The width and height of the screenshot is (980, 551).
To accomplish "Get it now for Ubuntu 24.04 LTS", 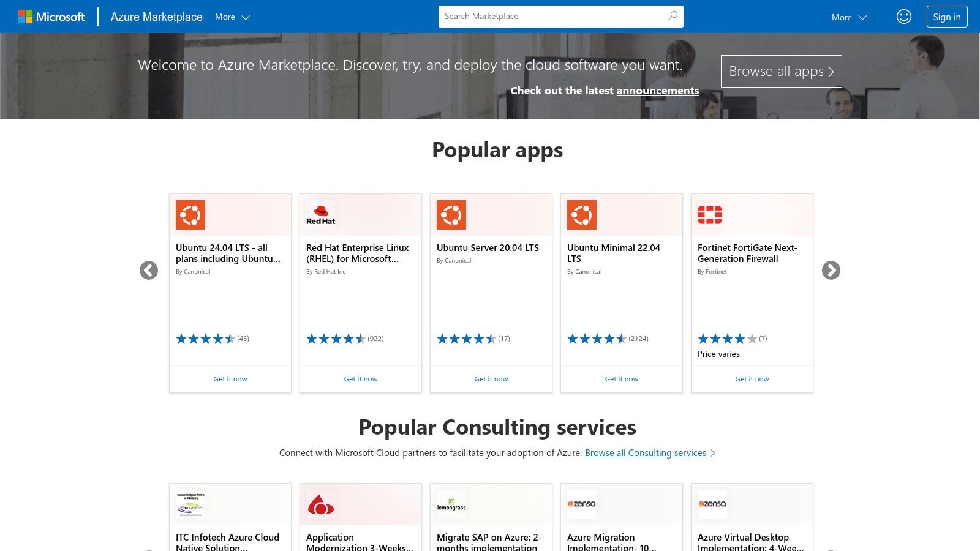I will pos(230,379).
